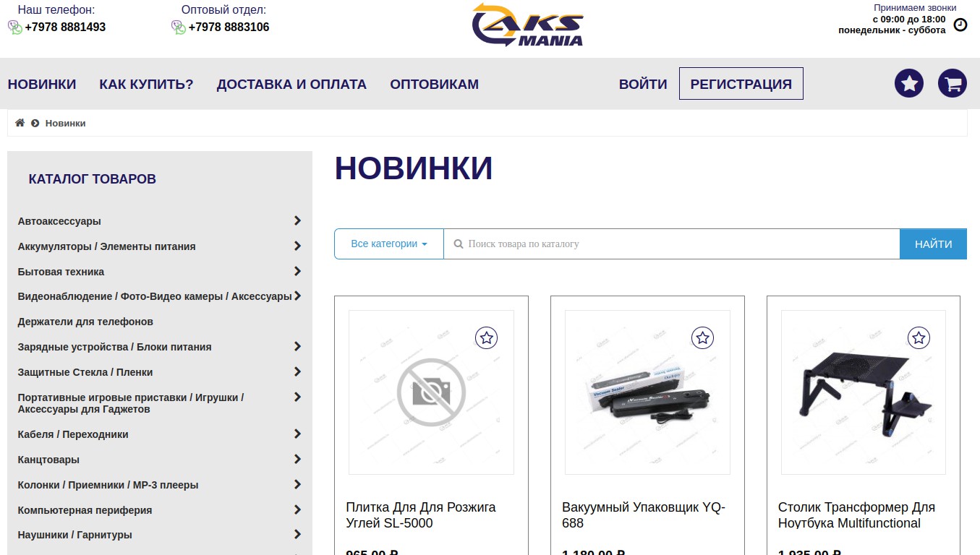980x555 pixels.
Task: Expand the Видеонаблюдение category arrow
Action: pyautogui.click(x=297, y=296)
